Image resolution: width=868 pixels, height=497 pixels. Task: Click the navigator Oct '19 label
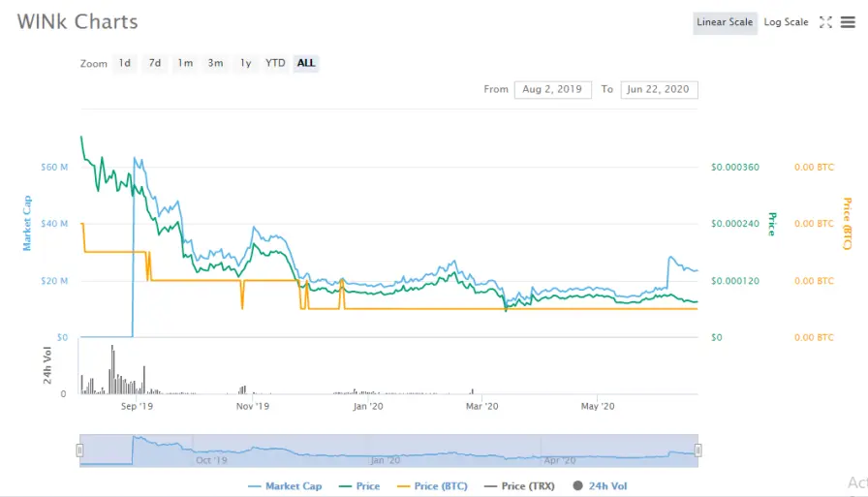(x=211, y=460)
